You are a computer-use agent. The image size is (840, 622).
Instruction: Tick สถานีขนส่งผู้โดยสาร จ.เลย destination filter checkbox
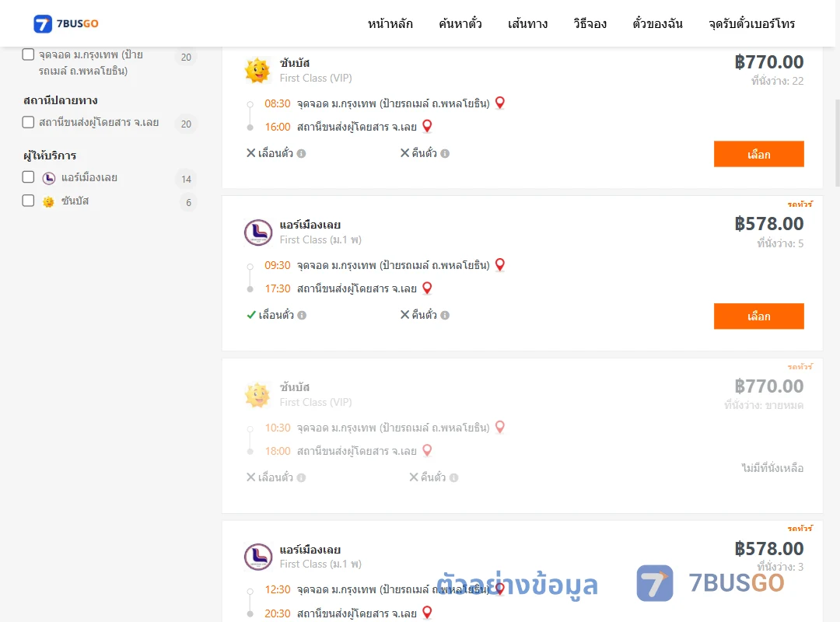pos(28,122)
